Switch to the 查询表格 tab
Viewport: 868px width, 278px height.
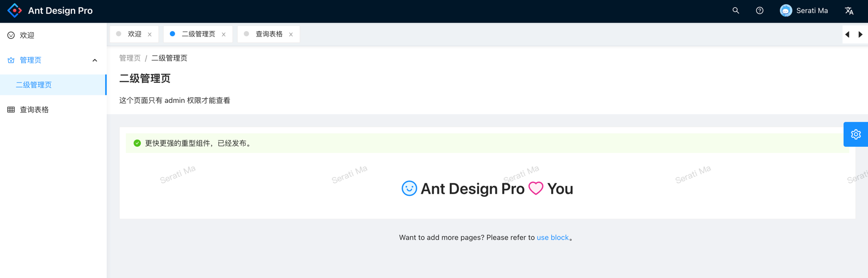(x=269, y=34)
